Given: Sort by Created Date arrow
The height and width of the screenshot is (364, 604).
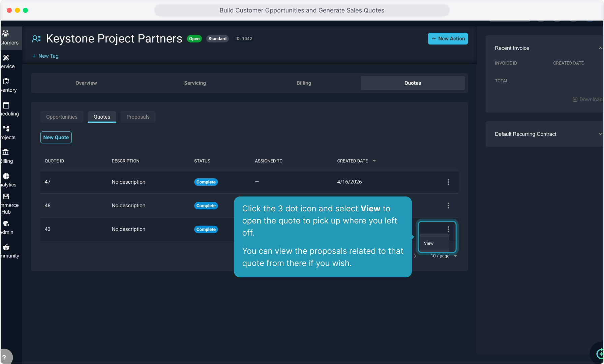Looking at the screenshot, I should pyautogui.click(x=374, y=161).
